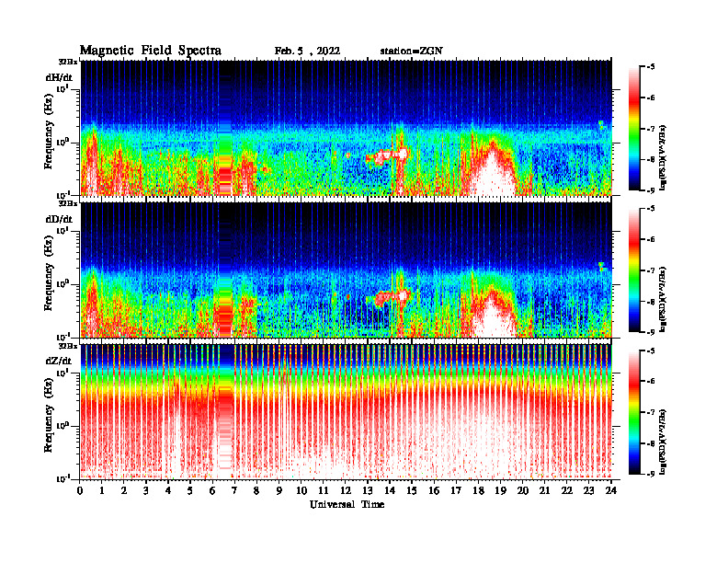Click hour tick label "9" on time axis
This screenshot has width=728, height=563.
coord(279,491)
